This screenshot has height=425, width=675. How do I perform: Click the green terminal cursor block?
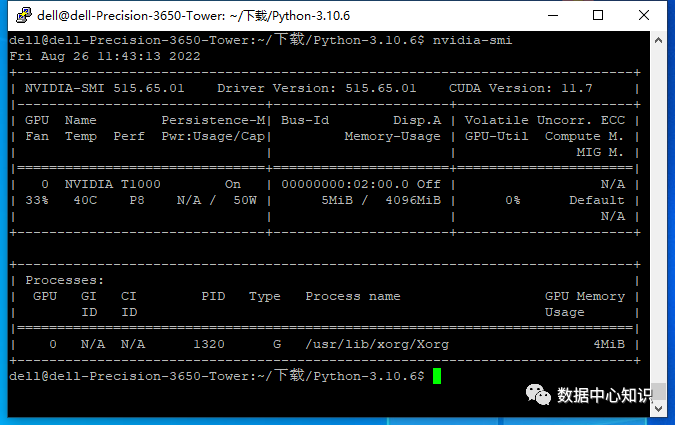tap(437, 376)
